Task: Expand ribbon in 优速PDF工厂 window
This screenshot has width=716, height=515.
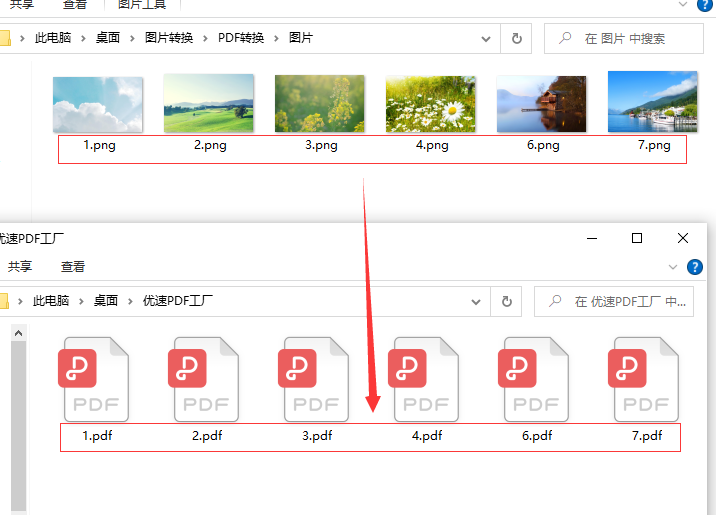Action: coord(673,267)
